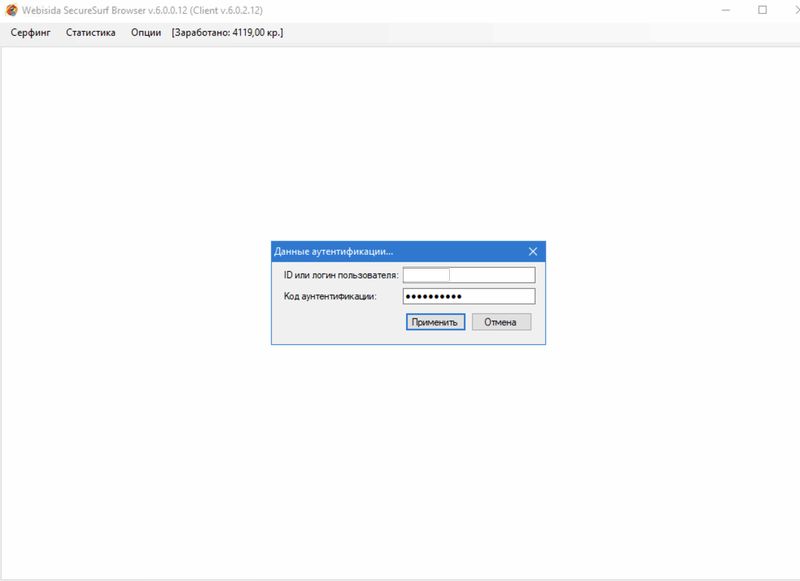
Task: Open the Опции menu
Action: [146, 32]
